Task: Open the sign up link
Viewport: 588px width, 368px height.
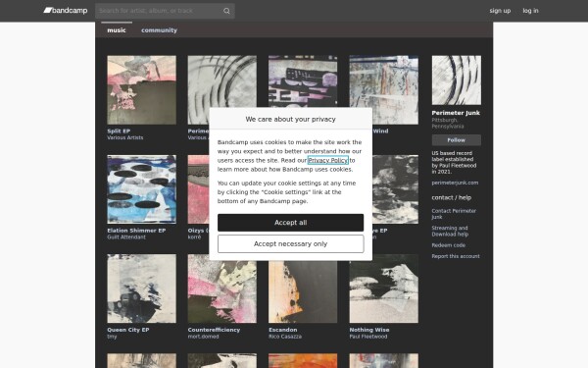Action: (500, 11)
